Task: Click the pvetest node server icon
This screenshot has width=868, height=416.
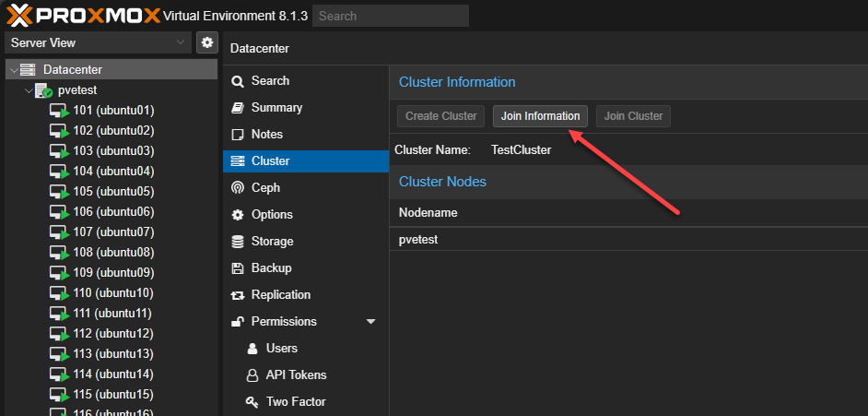Action: (x=43, y=90)
